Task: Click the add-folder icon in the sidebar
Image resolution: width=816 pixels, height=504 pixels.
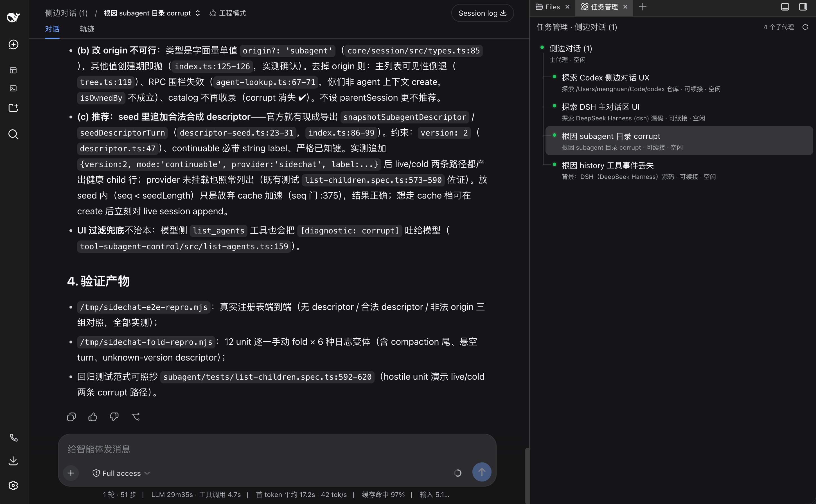Action: [13, 108]
